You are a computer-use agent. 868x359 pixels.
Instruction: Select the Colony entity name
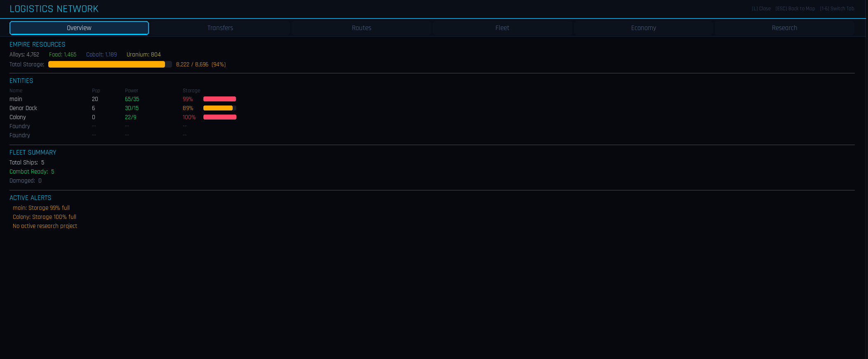coord(18,117)
